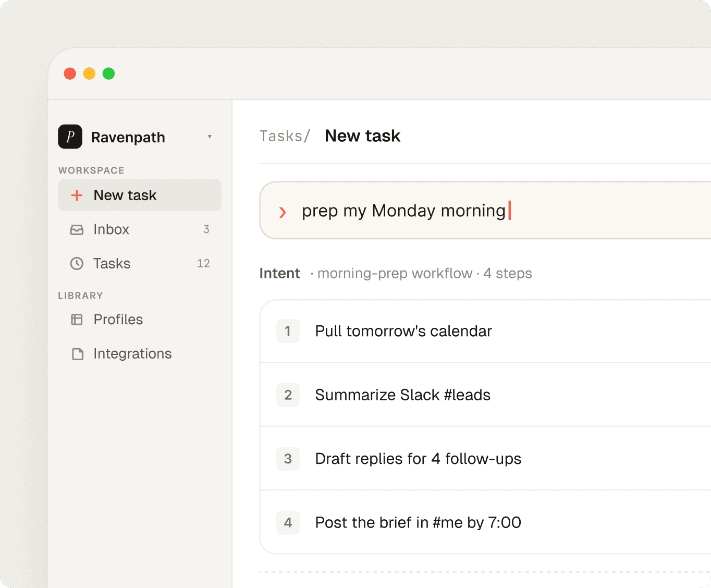Click the red prompt chevron icon
Screen dimensions: 711x588
(x=283, y=212)
